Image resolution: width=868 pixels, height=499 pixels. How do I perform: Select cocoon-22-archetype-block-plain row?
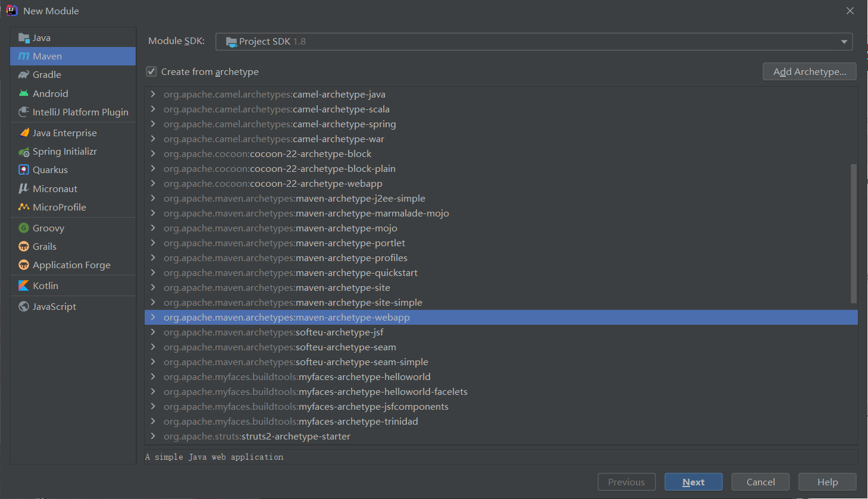coord(501,168)
